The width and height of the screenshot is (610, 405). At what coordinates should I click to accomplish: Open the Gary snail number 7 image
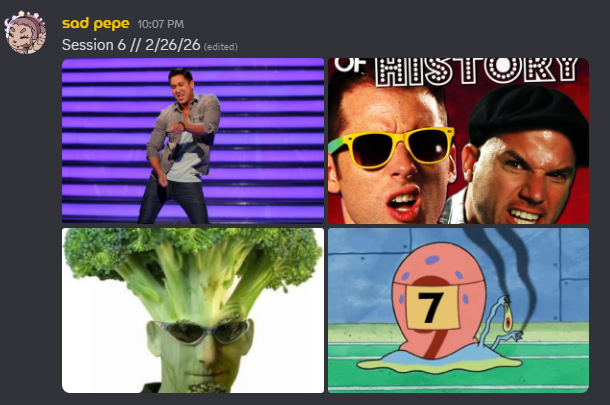pyautogui.click(x=458, y=310)
